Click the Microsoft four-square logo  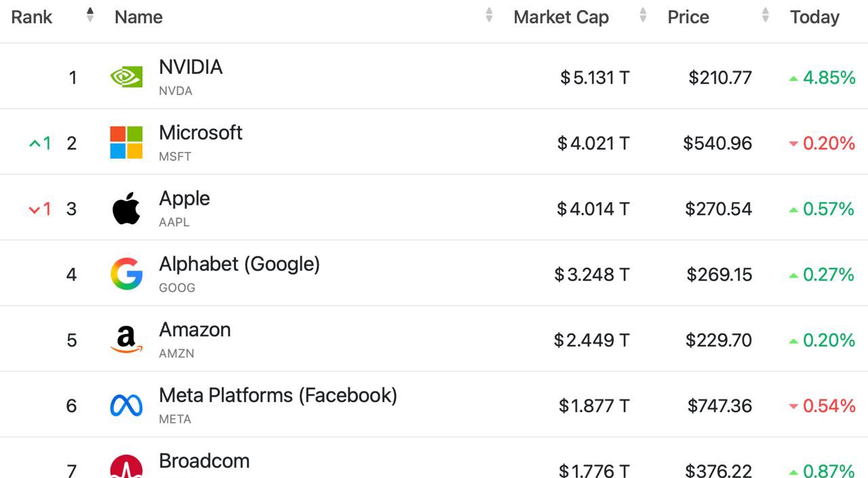coord(126,142)
